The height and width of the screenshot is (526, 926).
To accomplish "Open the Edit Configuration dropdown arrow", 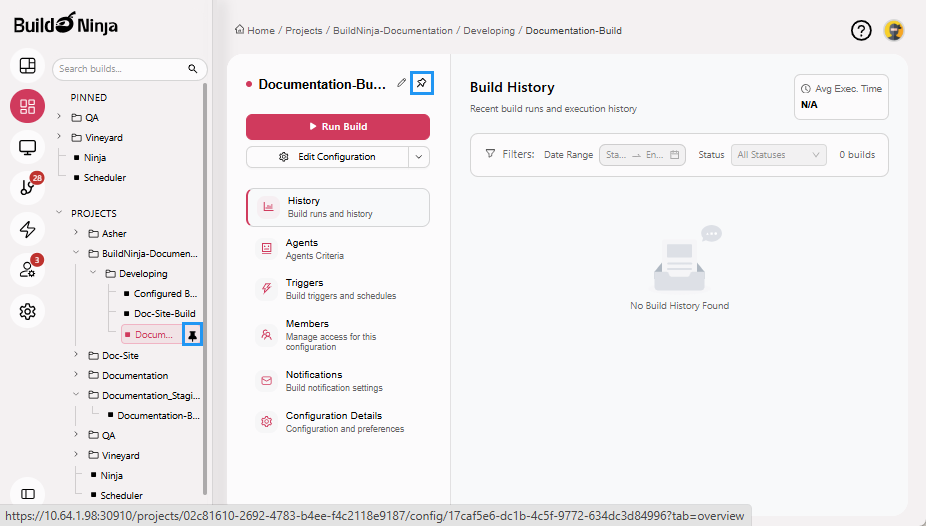I will (x=419, y=156).
